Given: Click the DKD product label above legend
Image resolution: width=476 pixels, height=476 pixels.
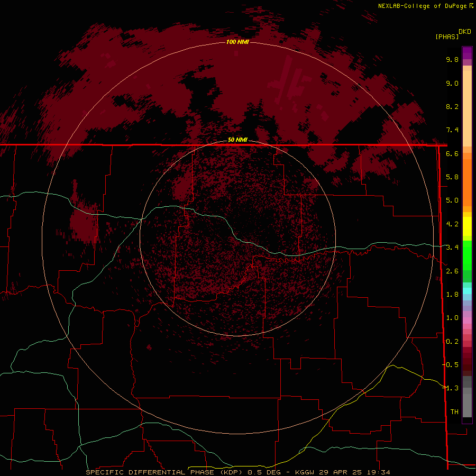Looking at the screenshot, I should point(465,32).
